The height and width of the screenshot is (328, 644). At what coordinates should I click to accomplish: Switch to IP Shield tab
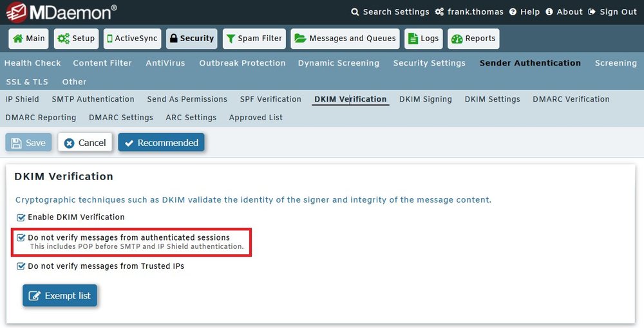[22, 99]
